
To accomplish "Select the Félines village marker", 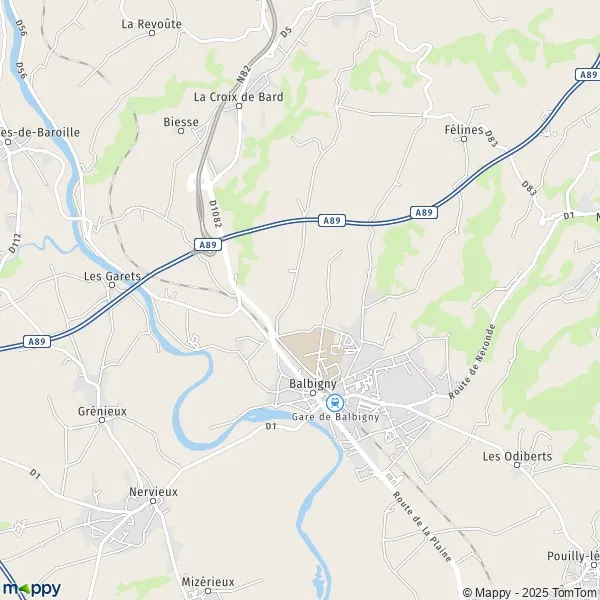I will pyautogui.click(x=464, y=139).
